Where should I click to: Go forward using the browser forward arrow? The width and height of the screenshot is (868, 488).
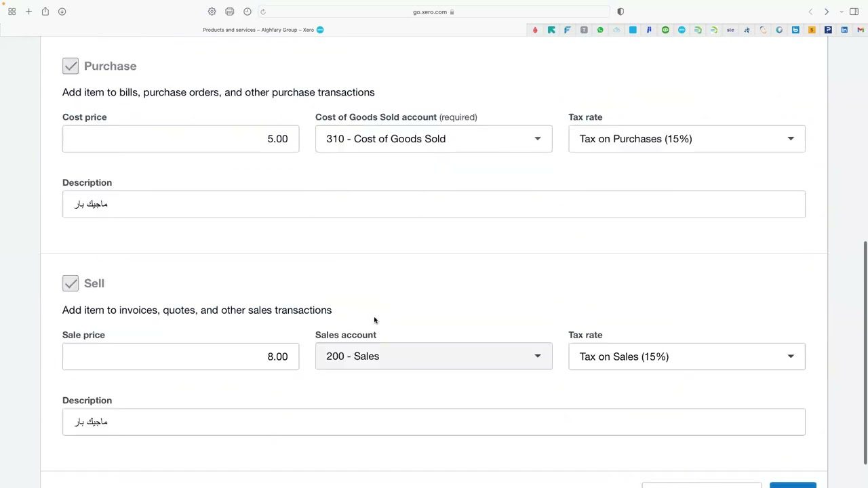pyautogui.click(x=827, y=12)
